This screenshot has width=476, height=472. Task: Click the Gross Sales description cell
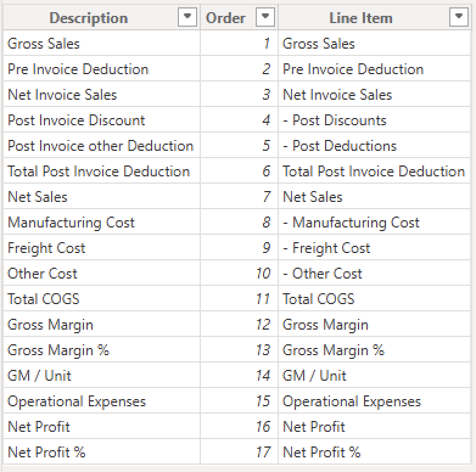(102, 43)
